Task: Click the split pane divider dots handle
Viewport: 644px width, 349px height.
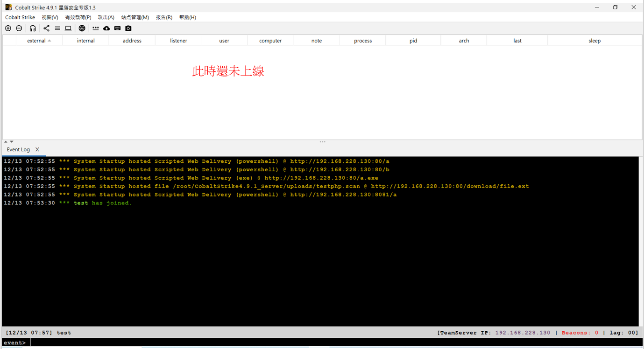Action: pos(322,141)
